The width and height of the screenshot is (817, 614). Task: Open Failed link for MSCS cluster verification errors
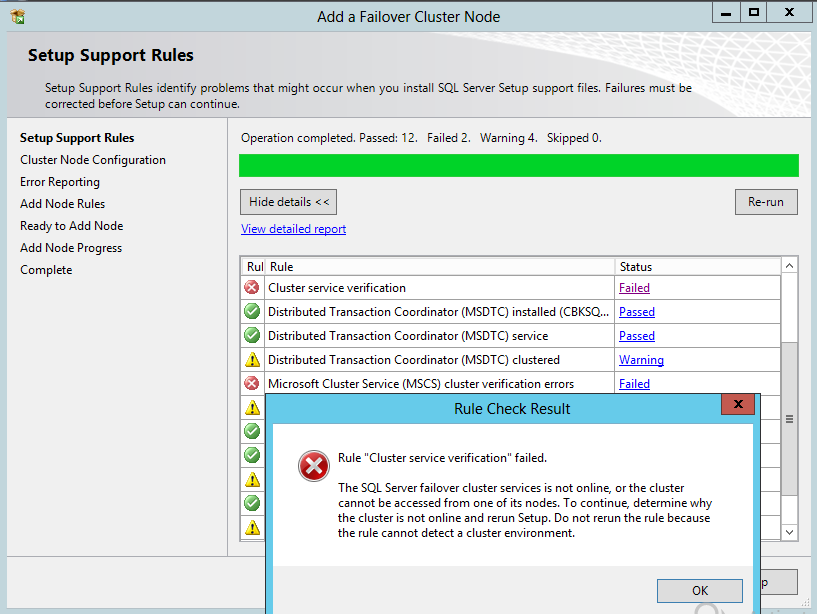(x=634, y=384)
